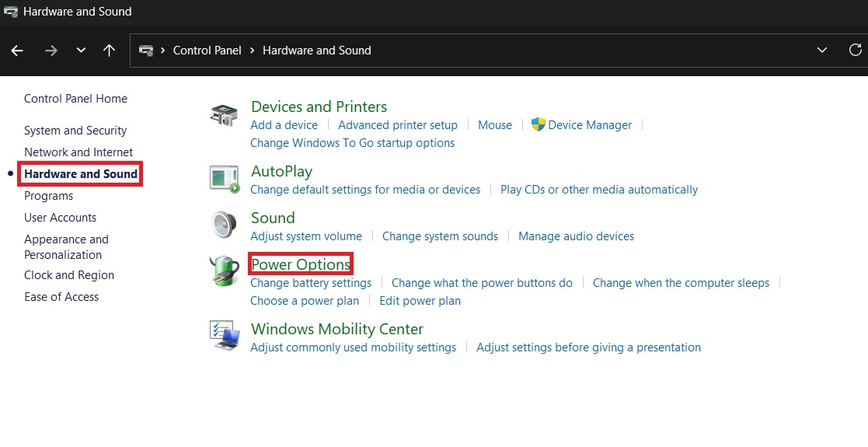This screenshot has height=447, width=868.
Task: Click Edit power plan
Action: [420, 301]
